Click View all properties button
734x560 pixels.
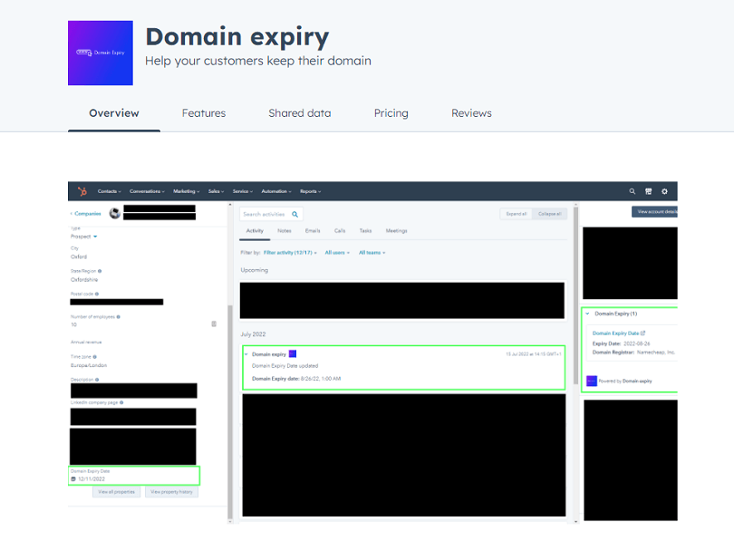(116, 492)
